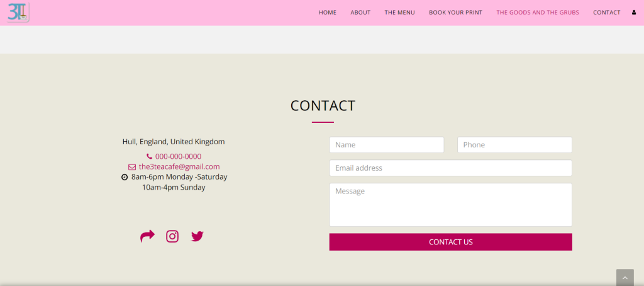
Task: Click the the3teacafe@gmail.com email link
Action: click(179, 167)
